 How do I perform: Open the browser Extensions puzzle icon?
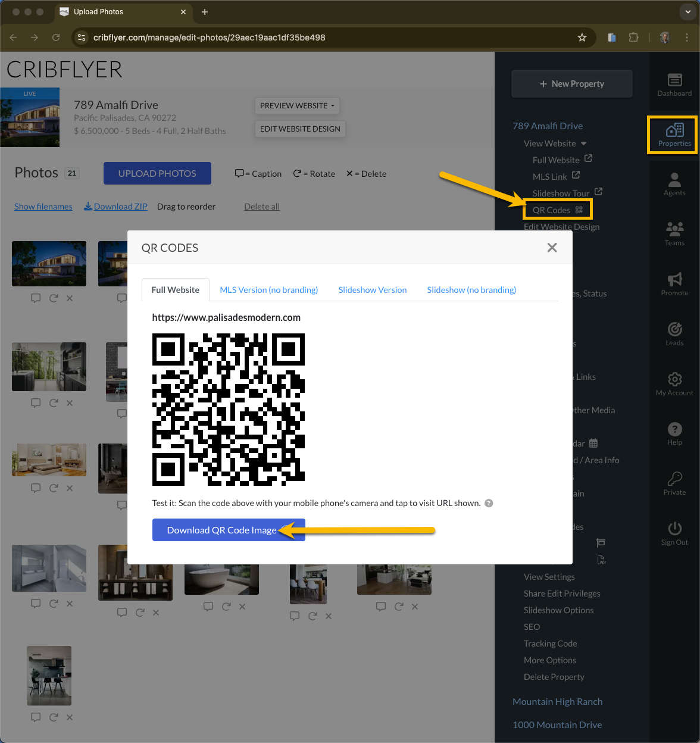coord(634,38)
